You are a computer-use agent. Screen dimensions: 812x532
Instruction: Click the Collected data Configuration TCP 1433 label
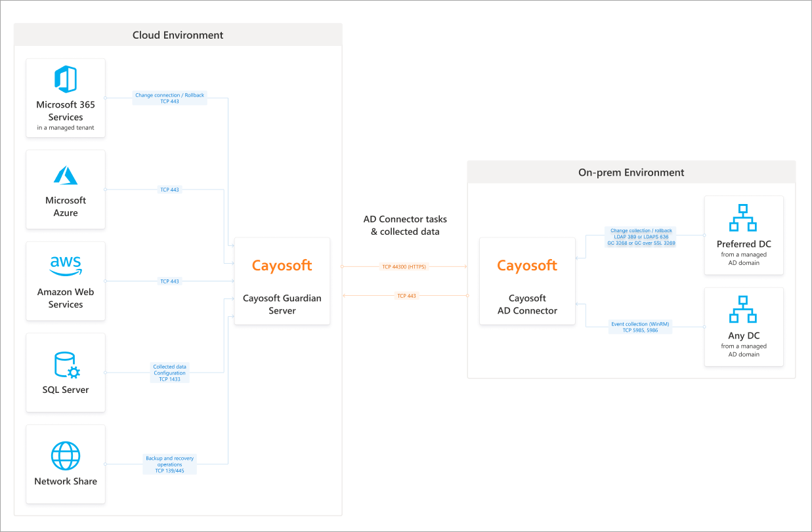(x=169, y=373)
